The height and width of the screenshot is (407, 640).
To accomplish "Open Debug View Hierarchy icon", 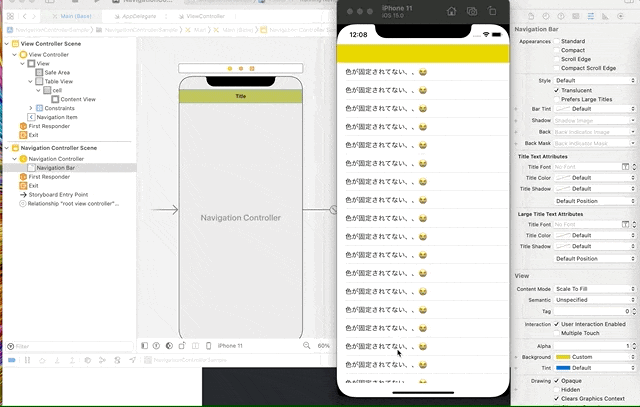I will tap(87, 360).
